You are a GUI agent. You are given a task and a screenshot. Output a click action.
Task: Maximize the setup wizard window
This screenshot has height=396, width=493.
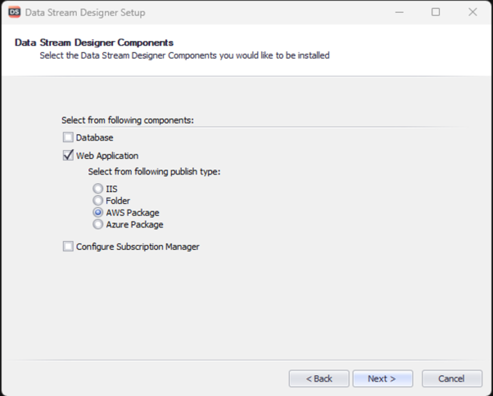pos(436,12)
